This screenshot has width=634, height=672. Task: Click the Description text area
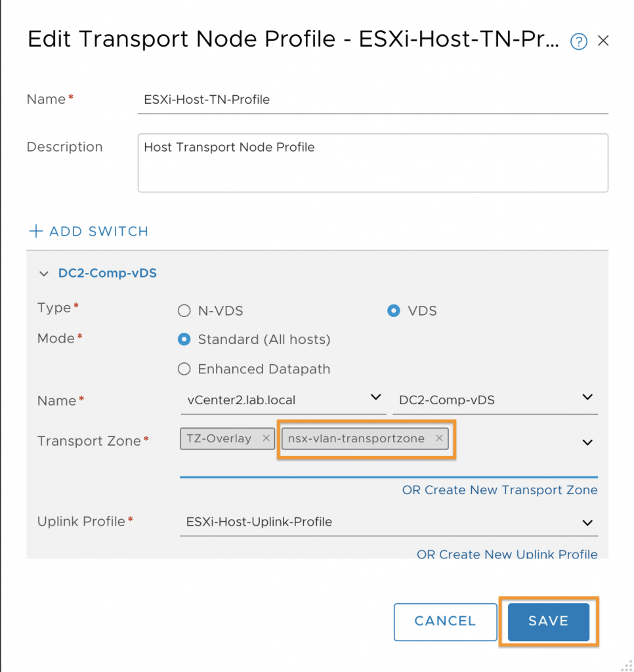[373, 163]
